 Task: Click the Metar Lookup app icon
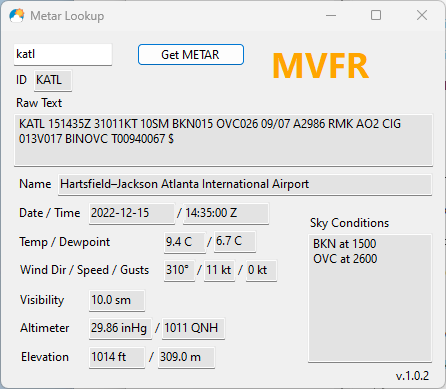click(x=17, y=16)
